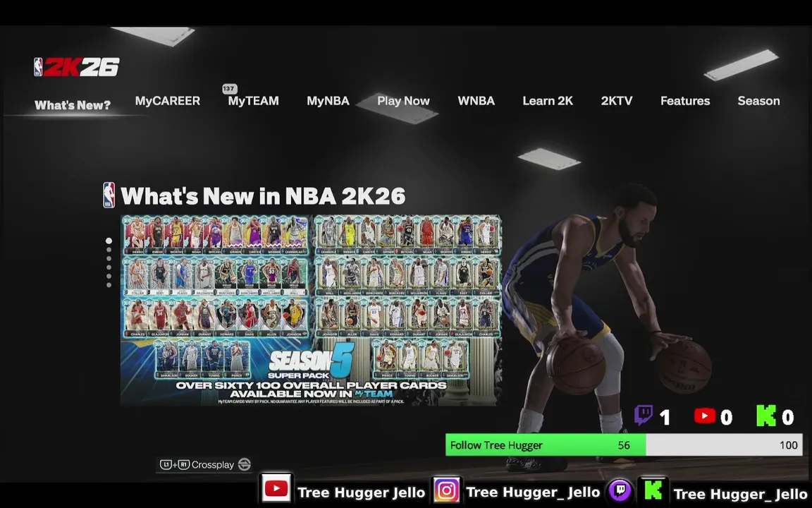Select the second carousel page dot
Image resolution: width=812 pixels, height=508 pixels.
click(x=109, y=250)
